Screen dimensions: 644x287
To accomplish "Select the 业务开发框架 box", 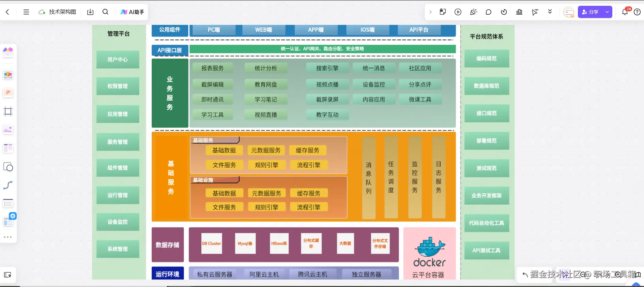I will (x=487, y=196).
